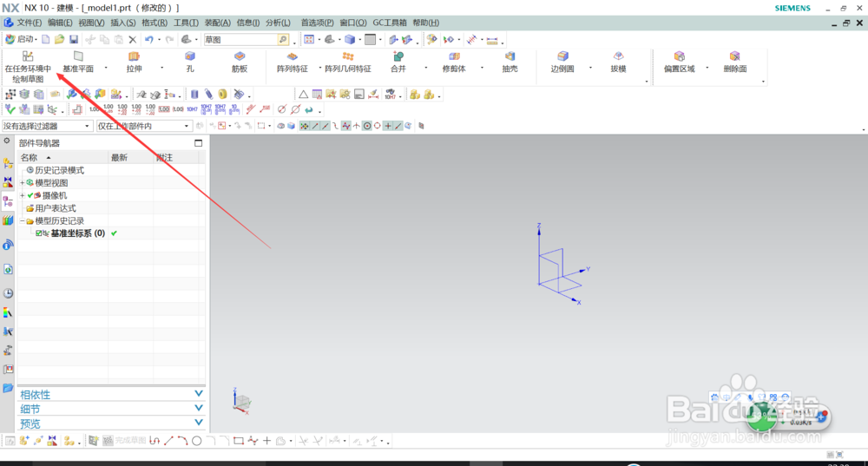The image size is (868, 466).
Task: Toggle the 基准坐标系 (0) checkbox
Action: tap(39, 233)
